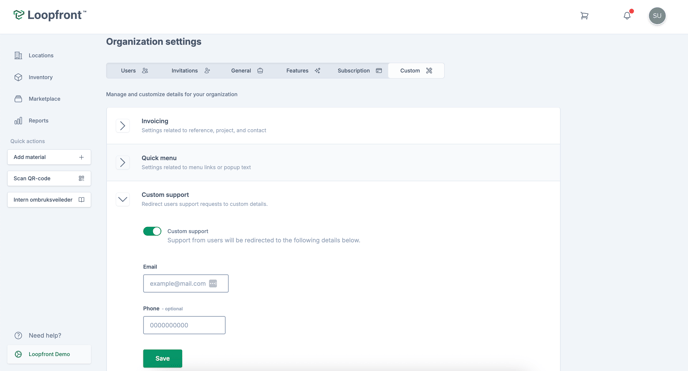
Task: Click the Invitations tab add-user icon
Action: [x=208, y=71]
